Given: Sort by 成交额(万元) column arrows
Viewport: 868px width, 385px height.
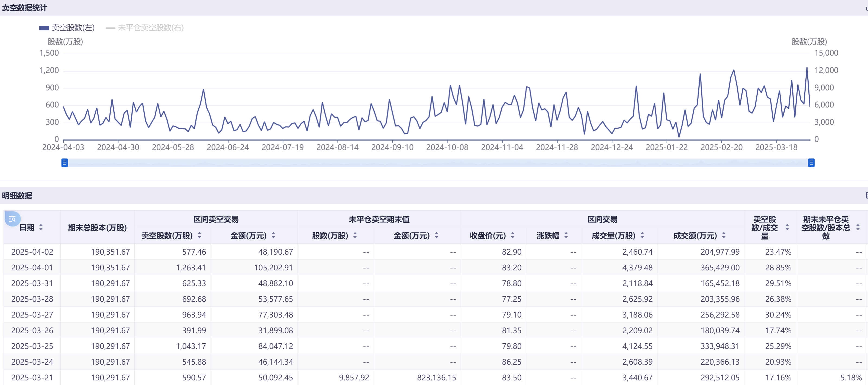Looking at the screenshot, I should tap(724, 235).
